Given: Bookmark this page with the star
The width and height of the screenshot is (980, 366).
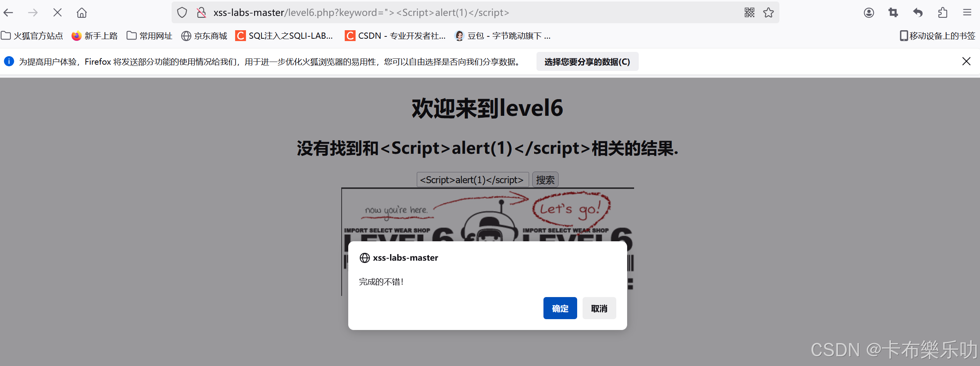Looking at the screenshot, I should point(769,13).
